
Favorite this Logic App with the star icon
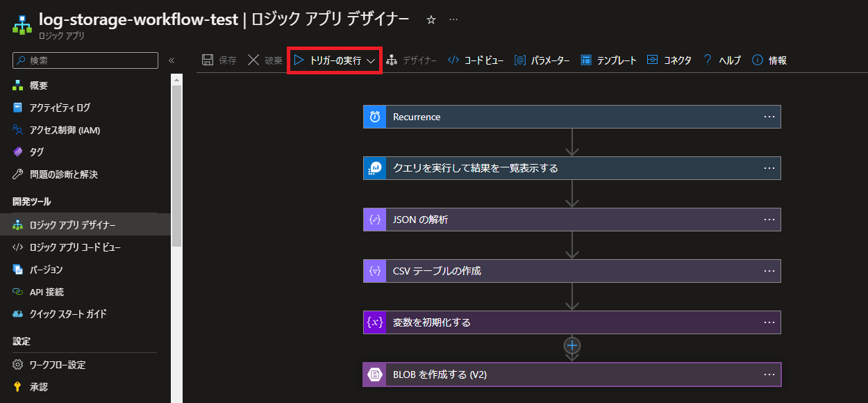point(431,19)
